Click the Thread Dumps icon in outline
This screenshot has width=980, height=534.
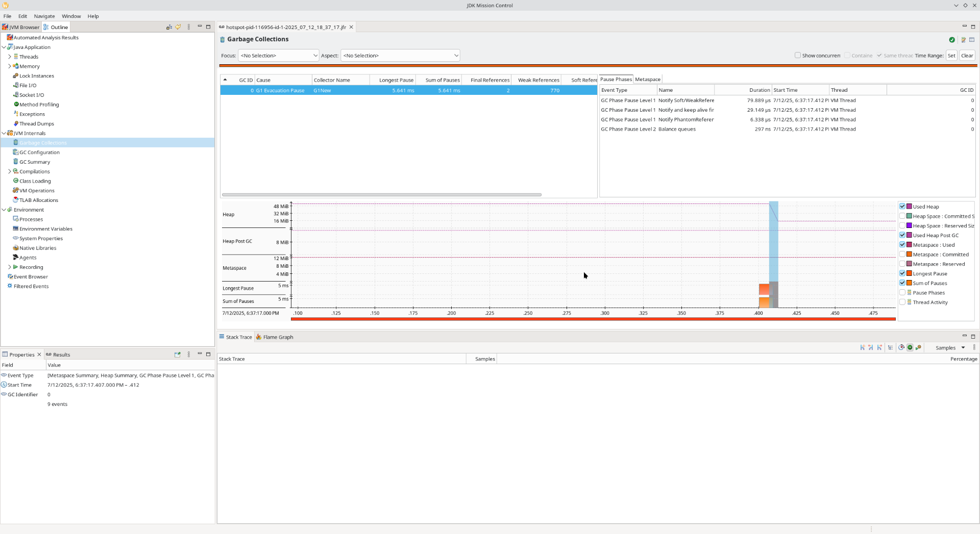pyautogui.click(x=16, y=123)
